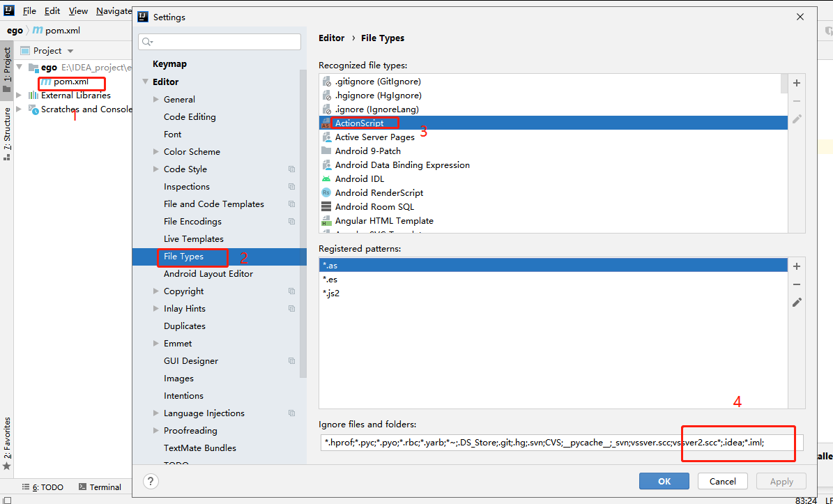Open the Navigate menu
This screenshot has width=833, height=504.
[x=114, y=10]
